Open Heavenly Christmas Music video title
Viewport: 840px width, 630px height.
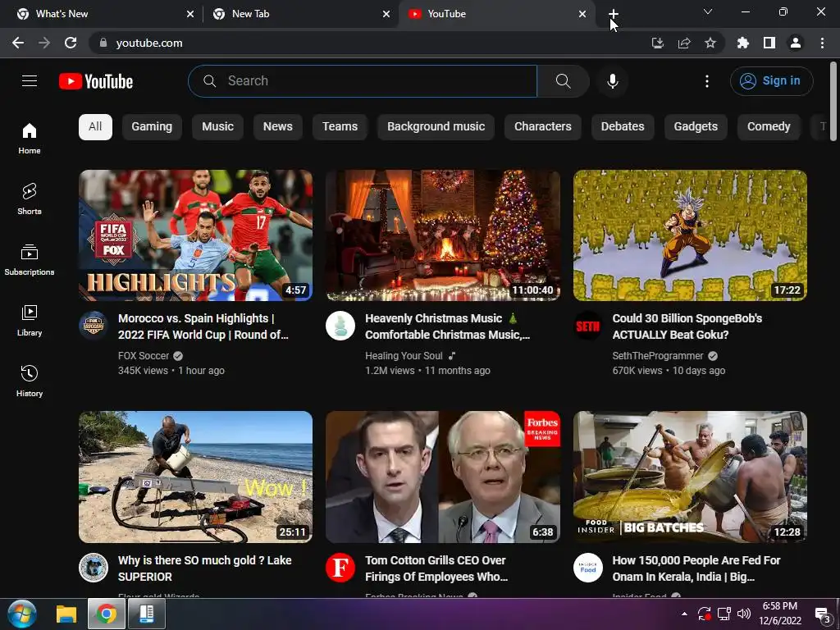pyautogui.click(x=447, y=326)
